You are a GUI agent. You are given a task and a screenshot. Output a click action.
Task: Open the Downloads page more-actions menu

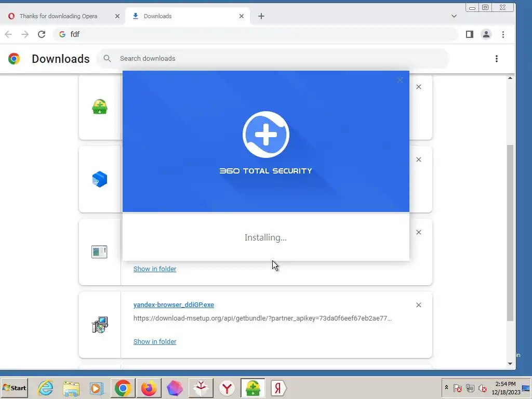(496, 59)
